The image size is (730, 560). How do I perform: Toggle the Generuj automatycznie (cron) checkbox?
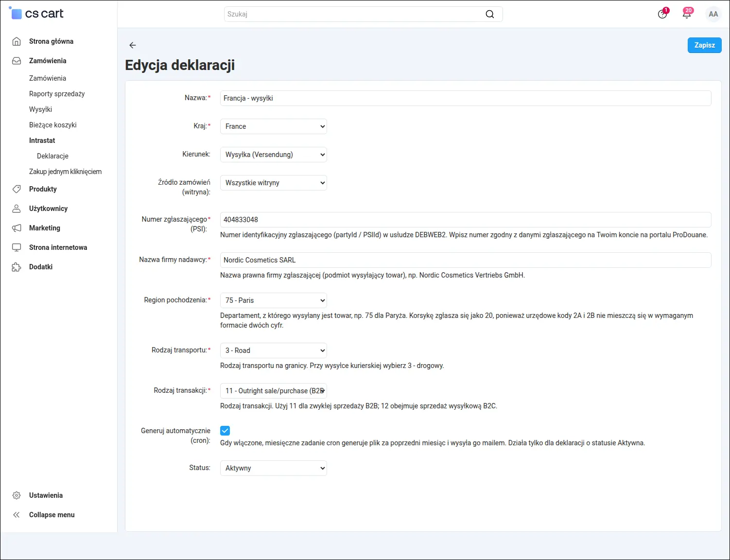click(225, 431)
